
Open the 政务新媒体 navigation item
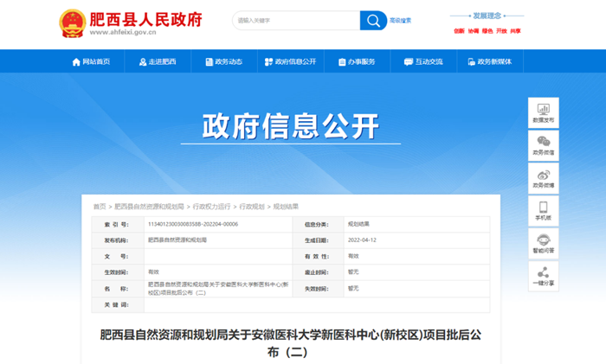(489, 62)
